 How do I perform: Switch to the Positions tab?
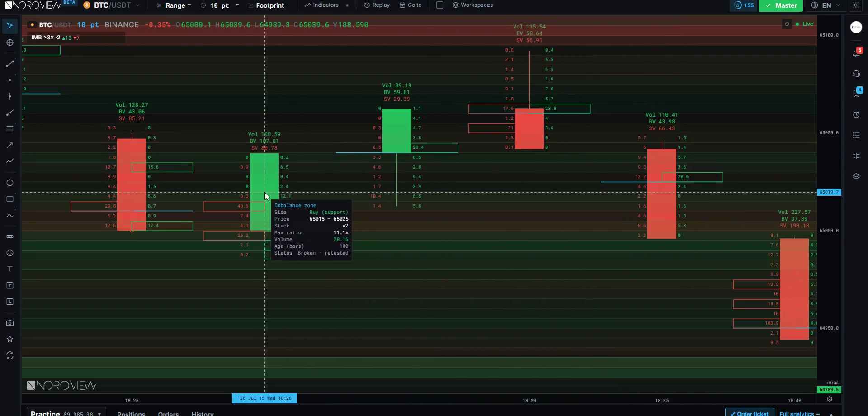(x=131, y=413)
